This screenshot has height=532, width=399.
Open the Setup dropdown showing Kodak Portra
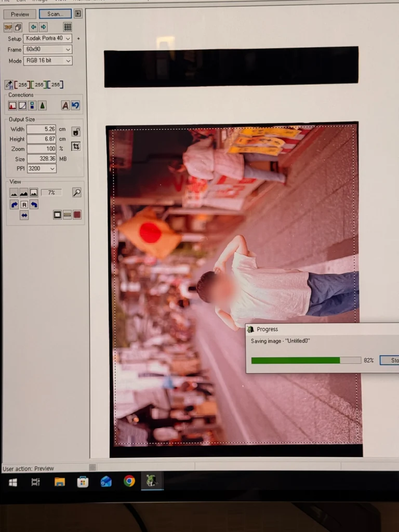pos(47,38)
